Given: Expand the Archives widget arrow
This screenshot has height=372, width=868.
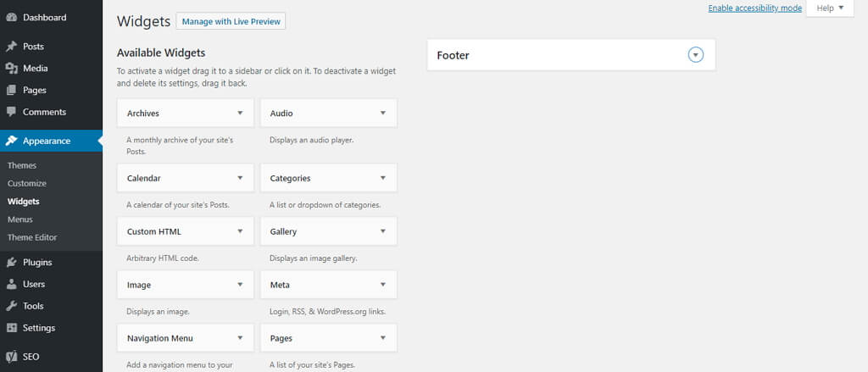Looking at the screenshot, I should click(240, 113).
